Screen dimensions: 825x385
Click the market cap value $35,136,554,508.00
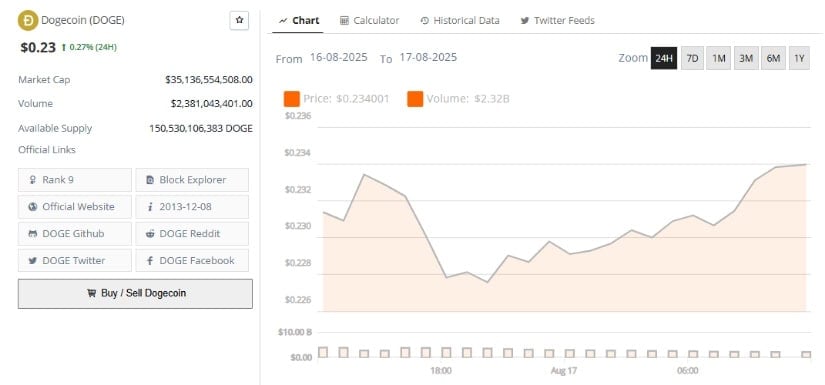(x=208, y=80)
